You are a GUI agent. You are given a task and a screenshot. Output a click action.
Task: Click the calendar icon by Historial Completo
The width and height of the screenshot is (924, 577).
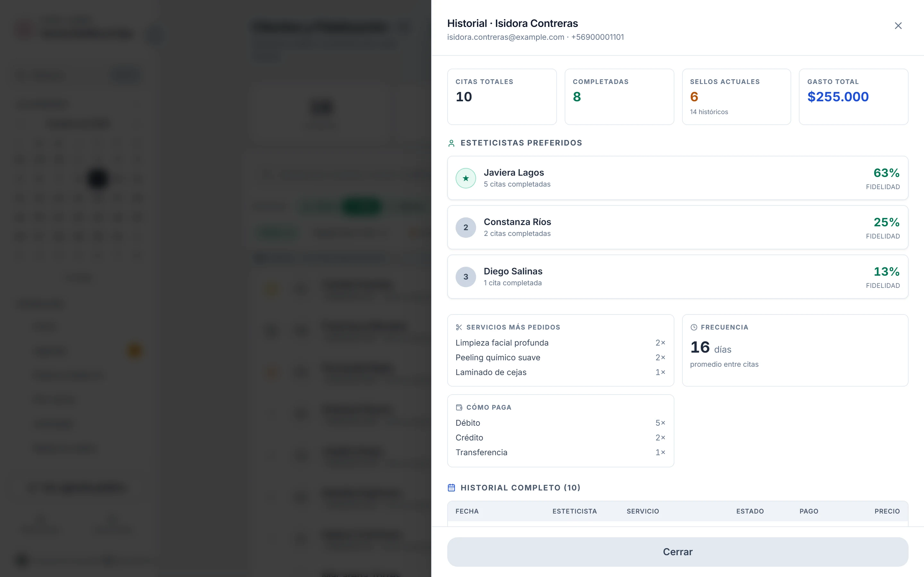(x=451, y=488)
